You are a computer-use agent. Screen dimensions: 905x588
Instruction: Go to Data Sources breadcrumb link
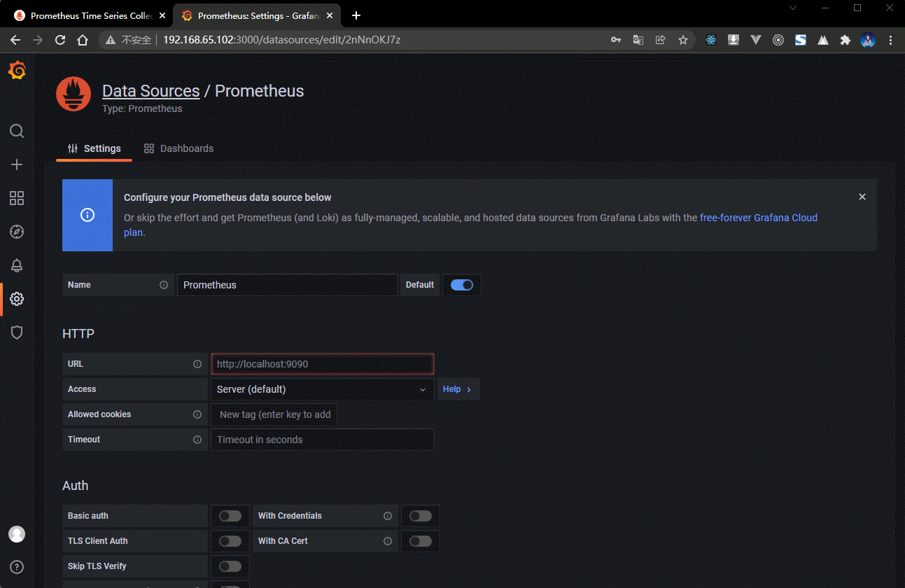click(151, 91)
